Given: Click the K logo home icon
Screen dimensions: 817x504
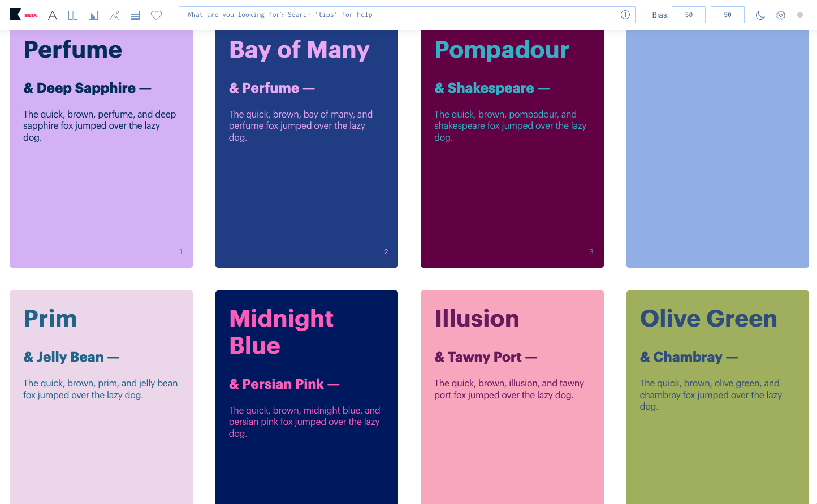Looking at the screenshot, I should click(x=15, y=15).
